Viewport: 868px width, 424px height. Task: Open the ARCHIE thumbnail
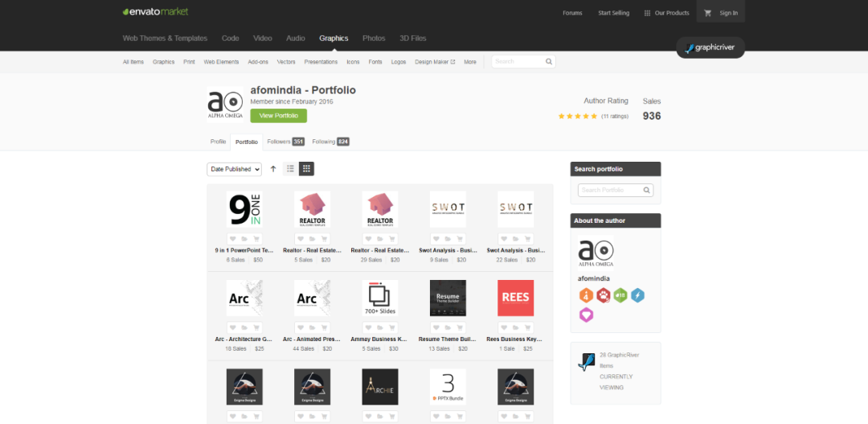coord(380,387)
